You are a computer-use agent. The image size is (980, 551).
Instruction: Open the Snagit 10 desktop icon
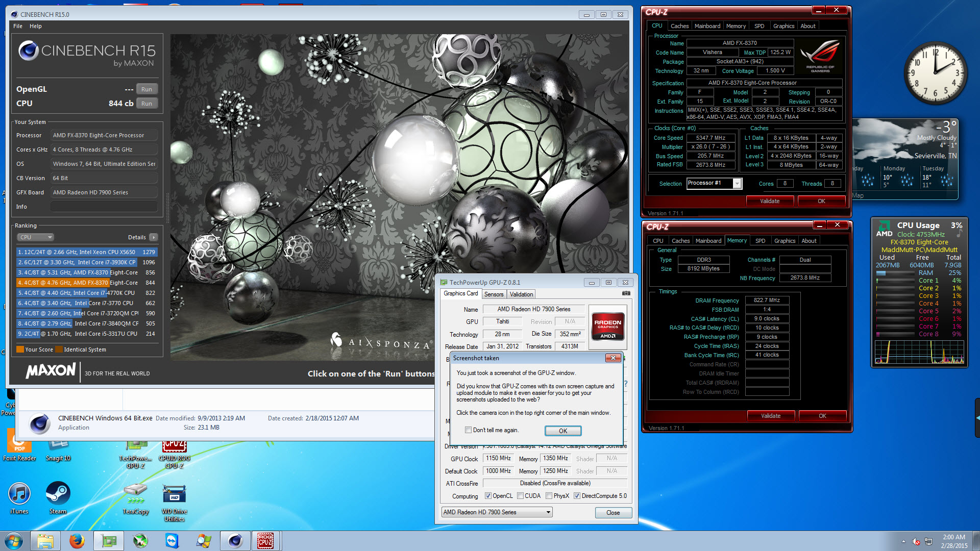(x=58, y=449)
